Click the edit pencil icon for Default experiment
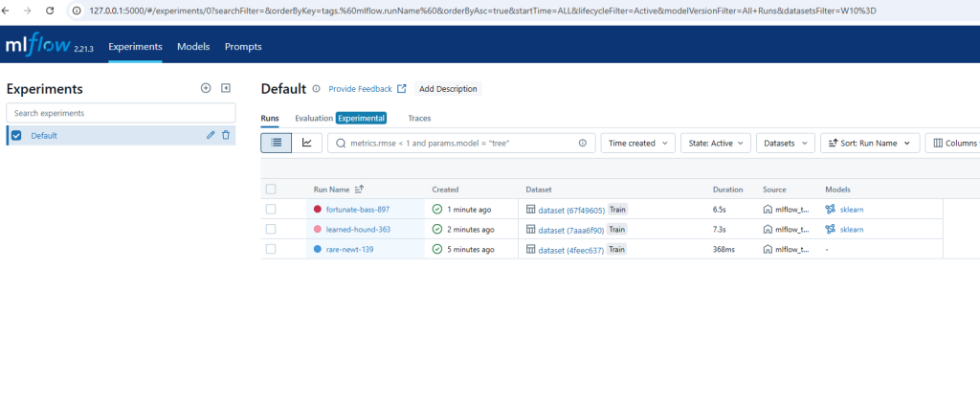Image resolution: width=980 pixels, height=403 pixels. tap(211, 135)
